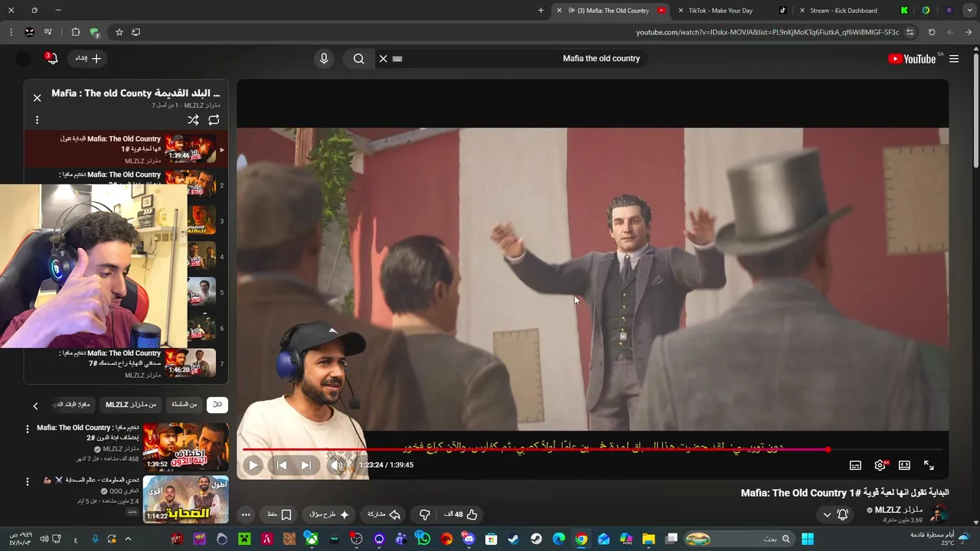Open suggested video with 1:14:22 duration

(x=185, y=499)
